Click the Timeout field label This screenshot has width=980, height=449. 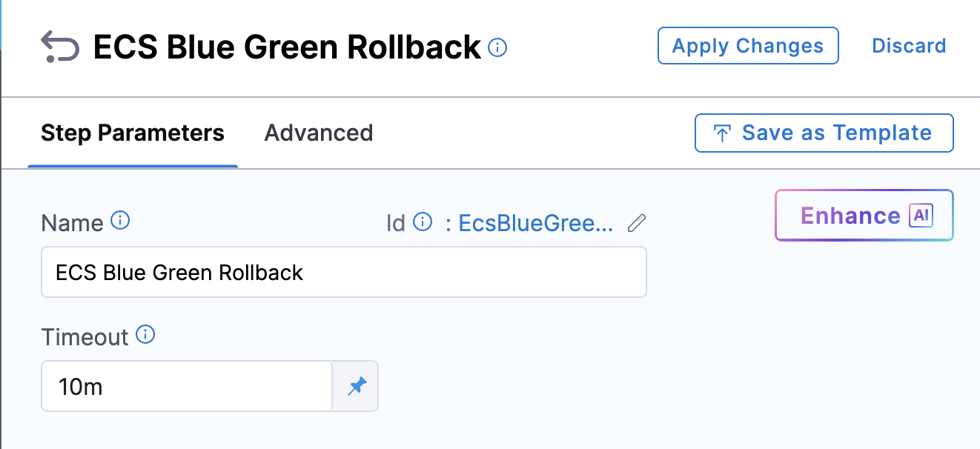click(x=85, y=337)
